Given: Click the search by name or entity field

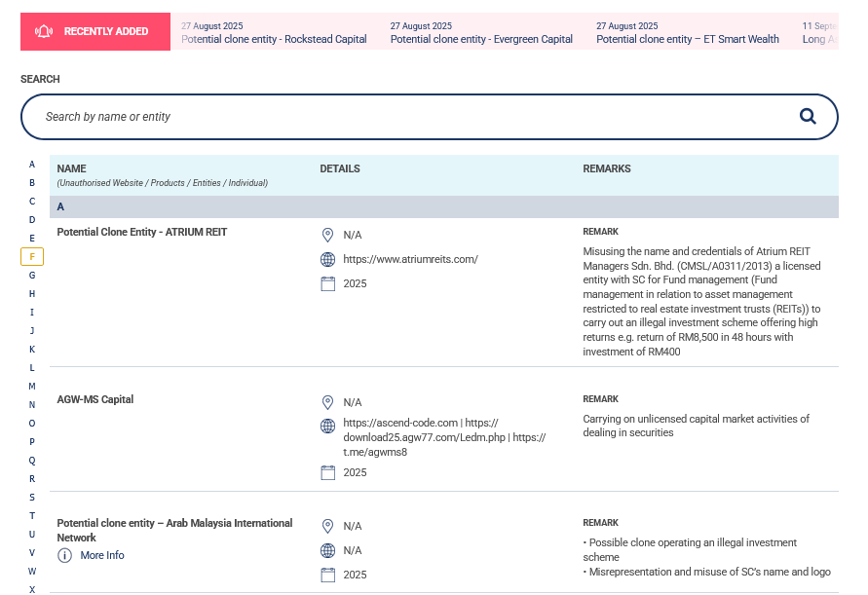Looking at the screenshot, I should click(x=429, y=117).
